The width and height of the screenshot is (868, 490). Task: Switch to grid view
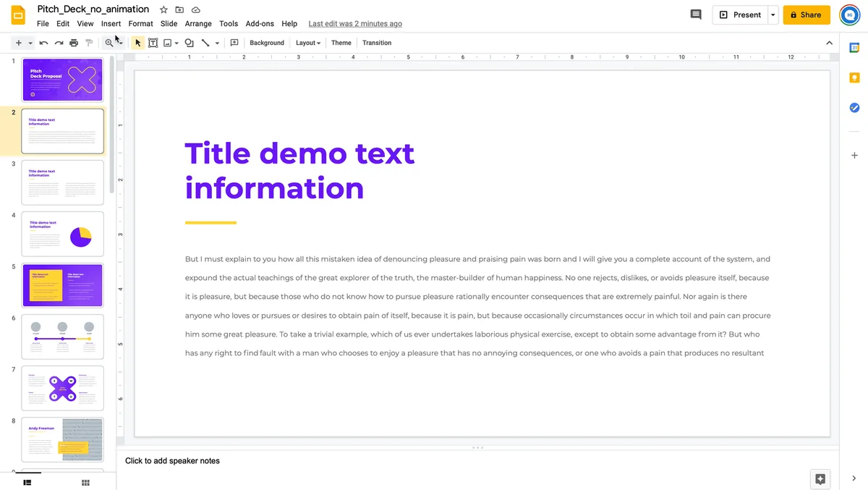(85, 482)
